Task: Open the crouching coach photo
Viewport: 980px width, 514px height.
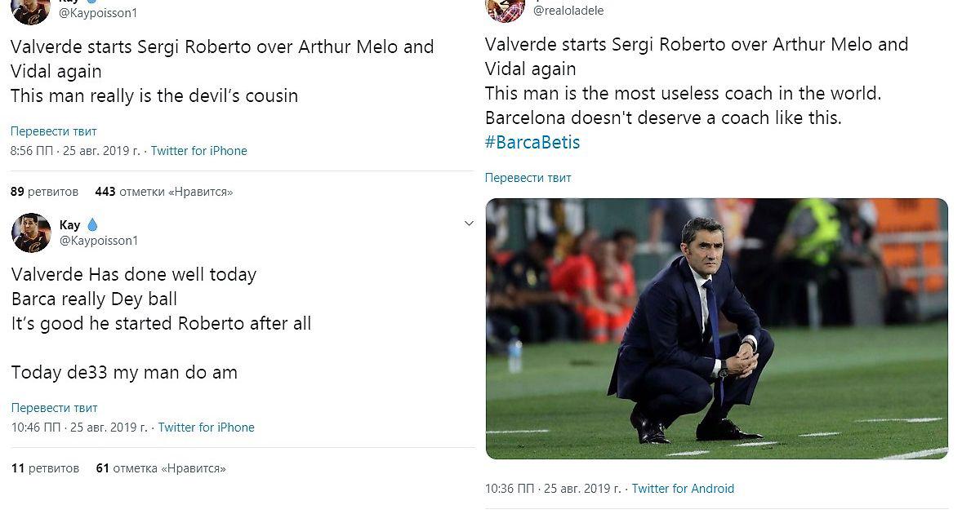Action: pyautogui.click(x=716, y=328)
